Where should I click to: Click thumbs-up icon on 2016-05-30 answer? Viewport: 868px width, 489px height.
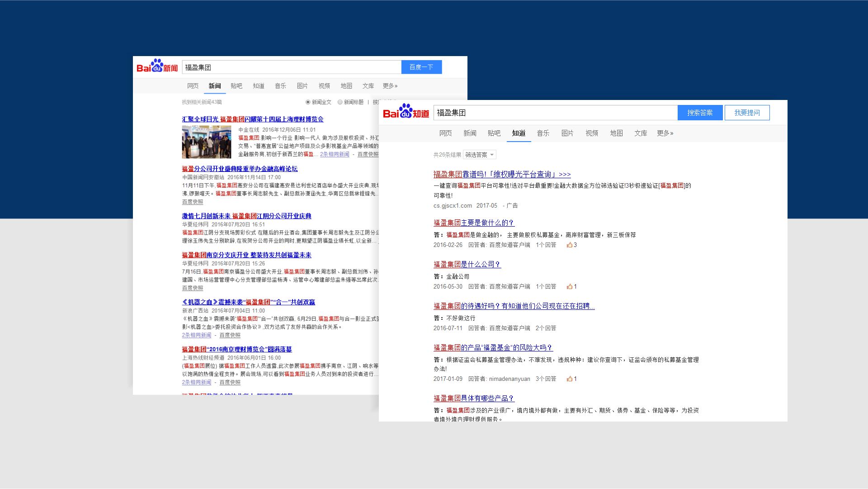570,287
